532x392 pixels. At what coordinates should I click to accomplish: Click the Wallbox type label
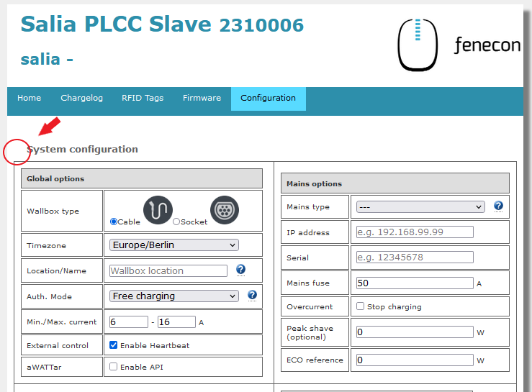(53, 211)
